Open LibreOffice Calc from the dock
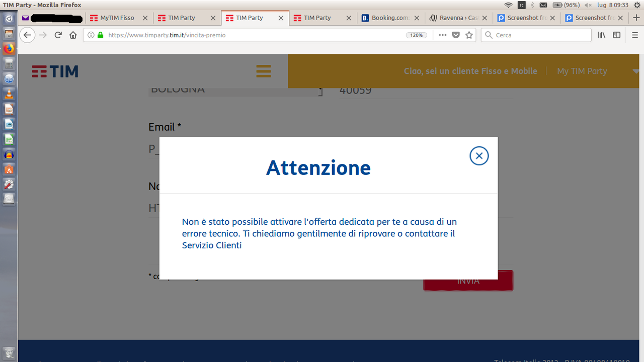644x362 pixels. pos(9,139)
